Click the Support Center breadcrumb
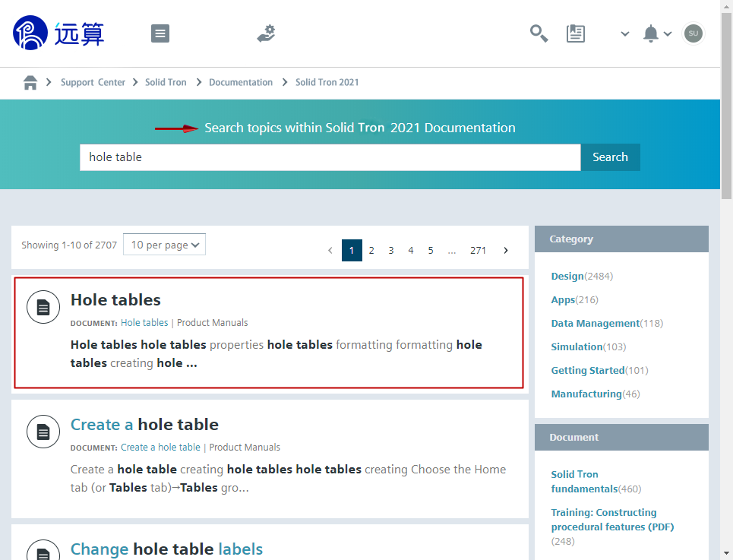733x560 pixels. tap(93, 82)
